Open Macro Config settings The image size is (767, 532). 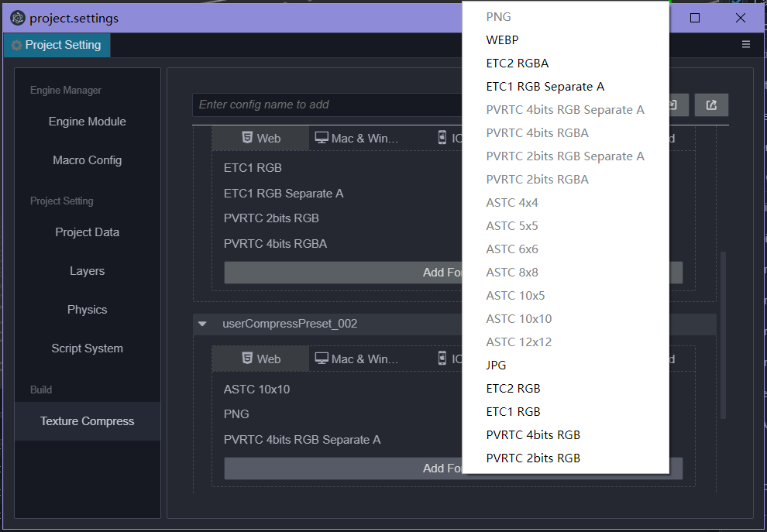pyautogui.click(x=87, y=160)
